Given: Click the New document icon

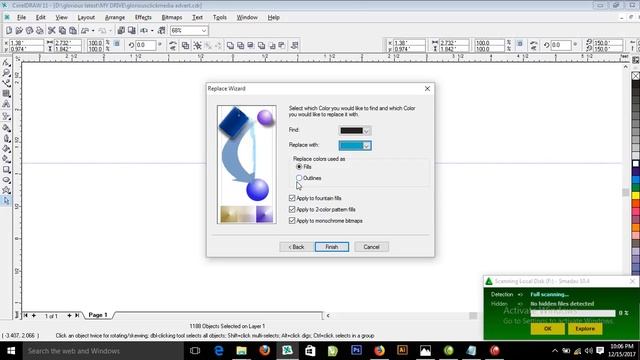Looking at the screenshot, I should [x=9, y=31].
